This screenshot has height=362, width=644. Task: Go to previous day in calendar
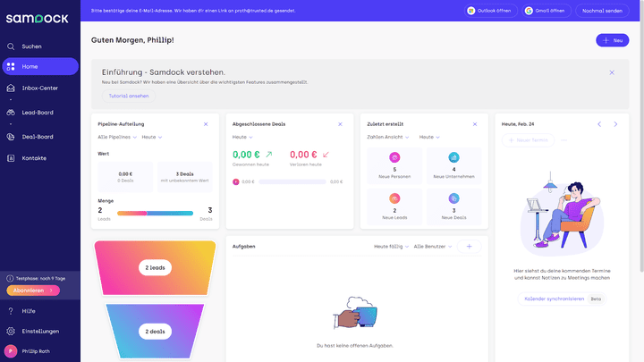(x=599, y=124)
